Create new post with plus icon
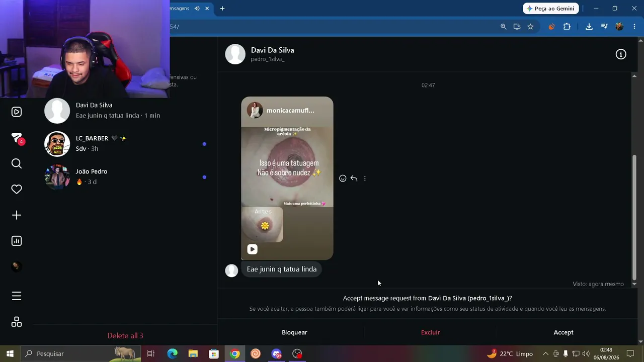The height and width of the screenshot is (362, 644). point(17,215)
